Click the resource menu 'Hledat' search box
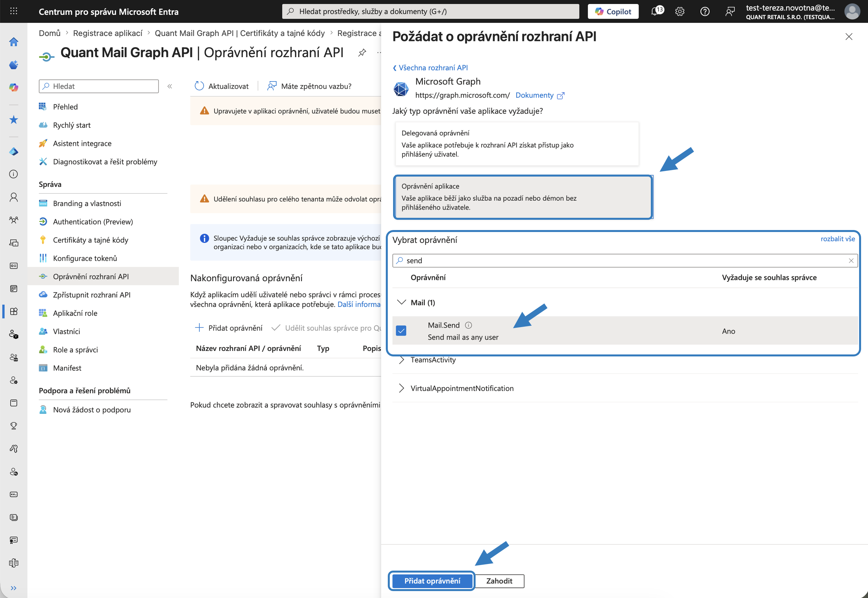This screenshot has width=868, height=598. (99, 86)
